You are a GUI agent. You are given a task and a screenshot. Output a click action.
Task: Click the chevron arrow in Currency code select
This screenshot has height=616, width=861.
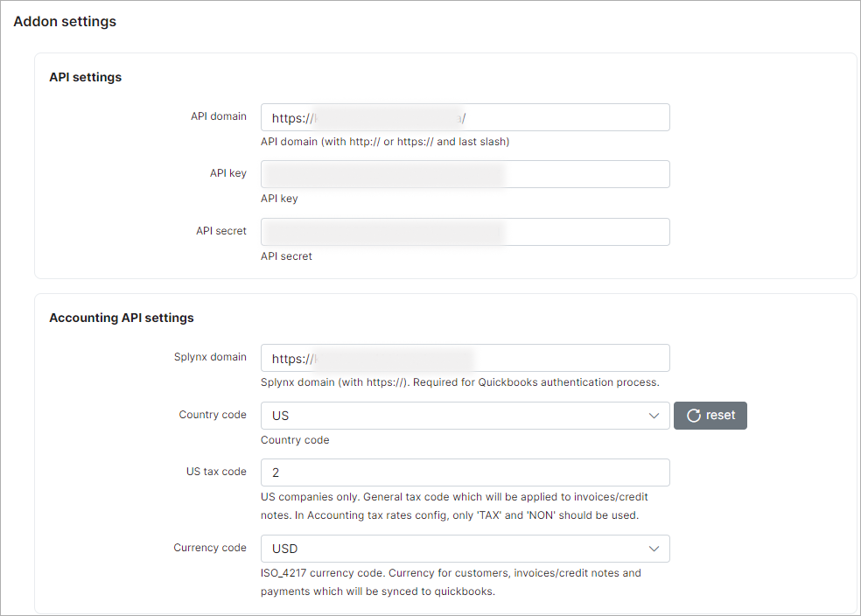pyautogui.click(x=654, y=549)
